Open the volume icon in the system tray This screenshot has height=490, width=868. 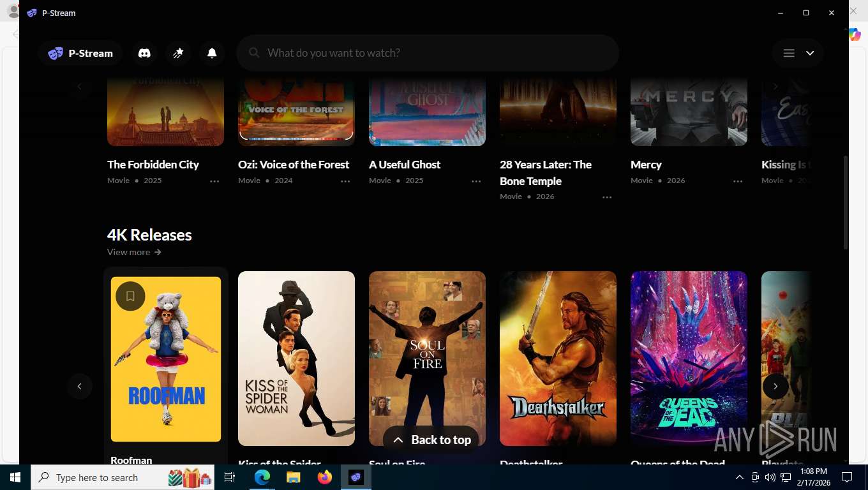(770, 477)
